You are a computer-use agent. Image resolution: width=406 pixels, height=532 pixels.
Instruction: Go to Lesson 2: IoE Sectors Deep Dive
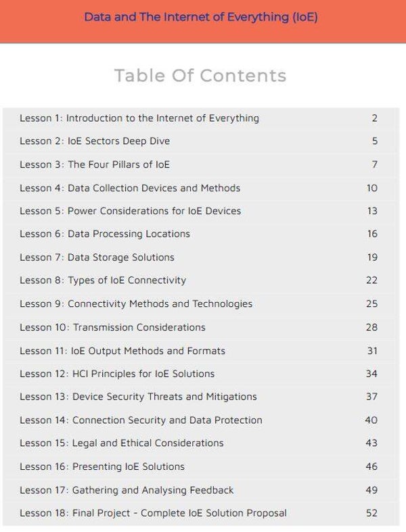tap(95, 141)
